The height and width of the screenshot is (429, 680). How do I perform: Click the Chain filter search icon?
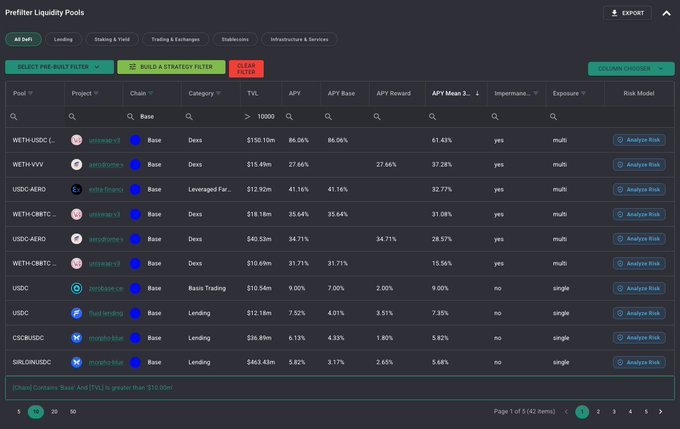[x=130, y=117]
